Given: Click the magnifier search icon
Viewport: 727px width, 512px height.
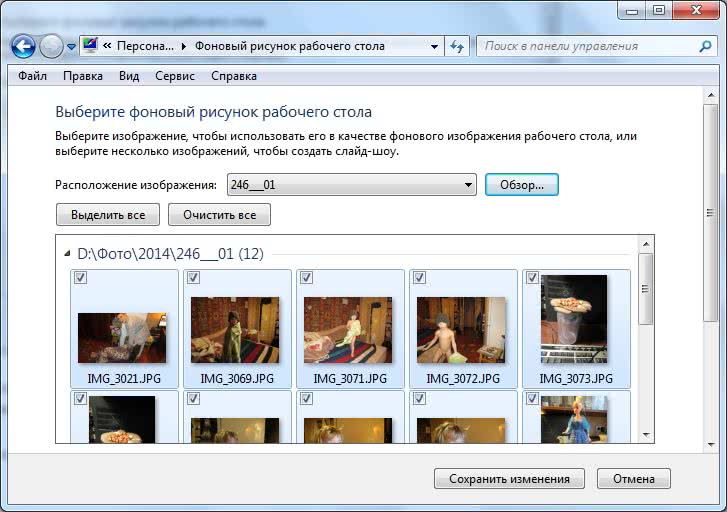Looking at the screenshot, I should point(706,46).
